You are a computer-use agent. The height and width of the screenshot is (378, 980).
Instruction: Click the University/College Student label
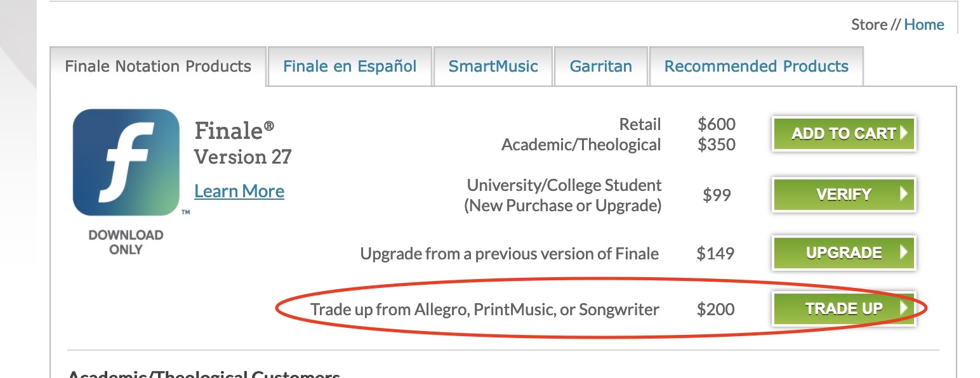[x=564, y=185]
